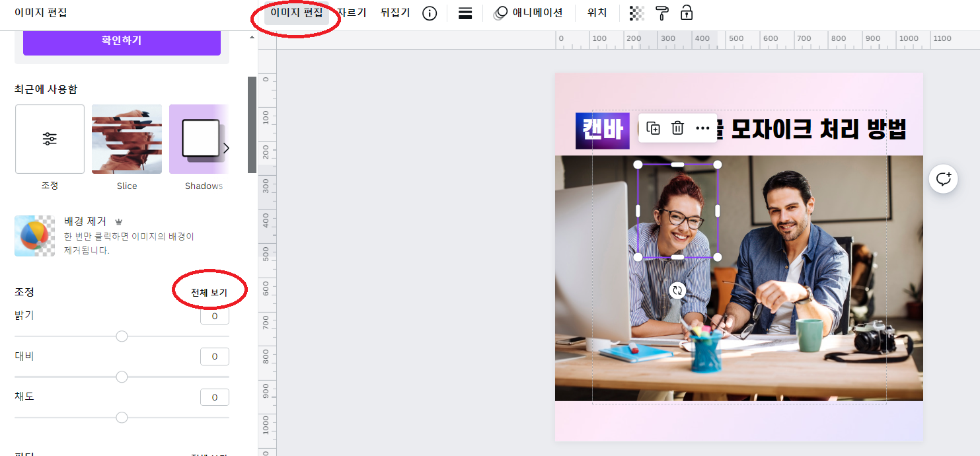Click the beach ball background remover icon

pos(34,236)
